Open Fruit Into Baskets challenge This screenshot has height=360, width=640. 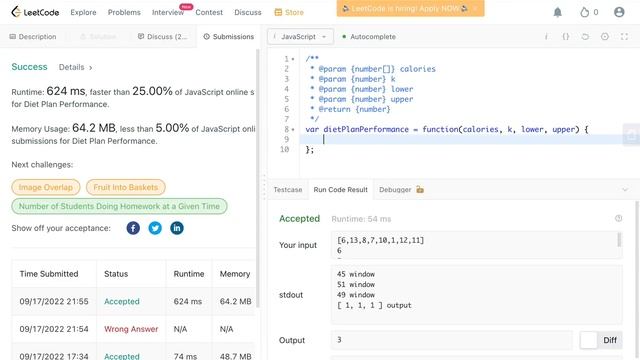126,187
